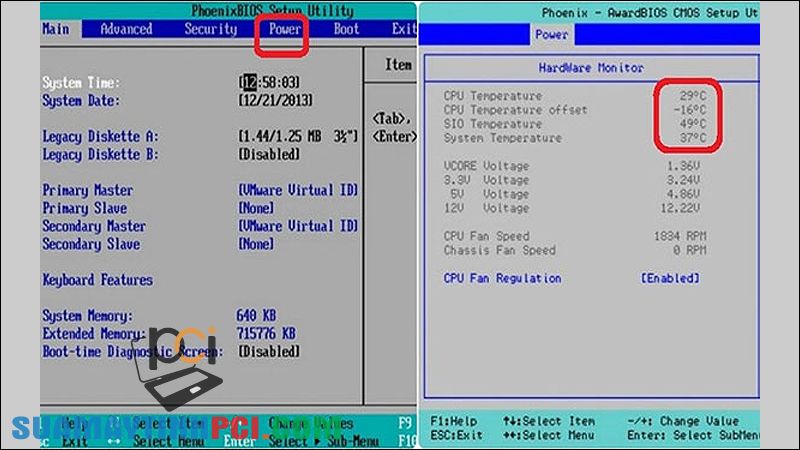Screen dimensions: 800x450
Task: Switch to the Advanced menu tab
Action: pos(126,29)
